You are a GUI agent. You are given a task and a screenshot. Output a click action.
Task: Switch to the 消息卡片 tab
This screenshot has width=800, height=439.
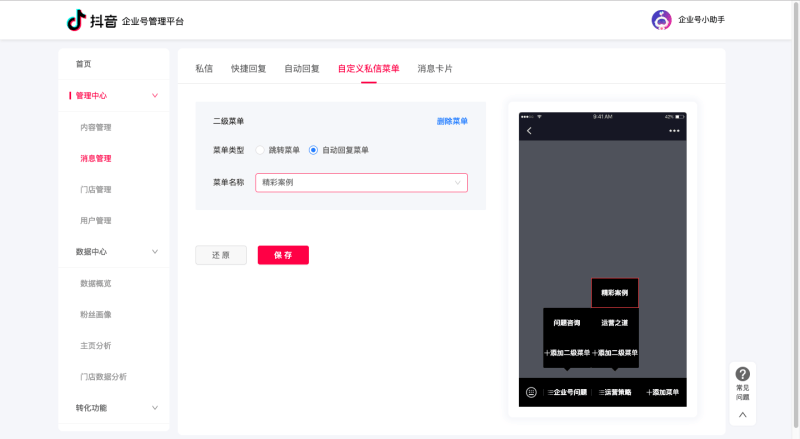tap(435, 68)
